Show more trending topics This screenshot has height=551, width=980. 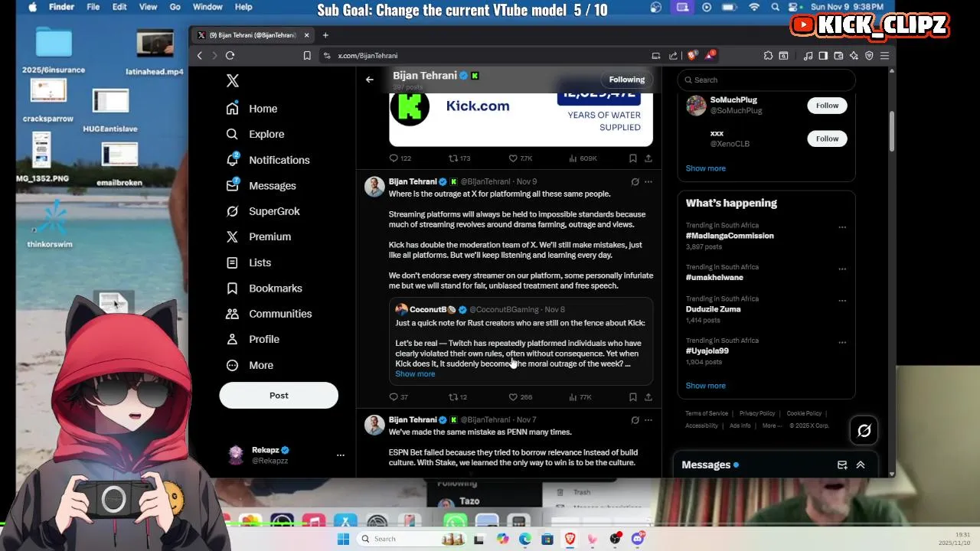706,386
